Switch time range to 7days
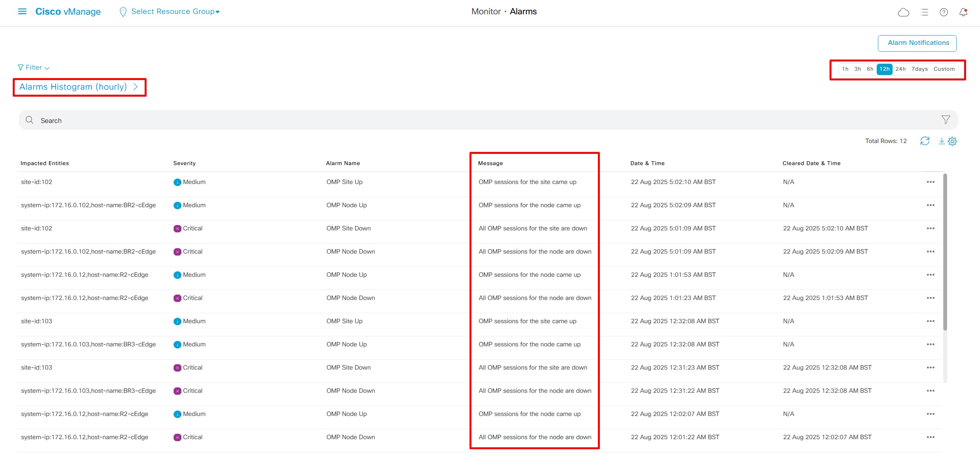This screenshot has width=980, height=474. [x=919, y=69]
